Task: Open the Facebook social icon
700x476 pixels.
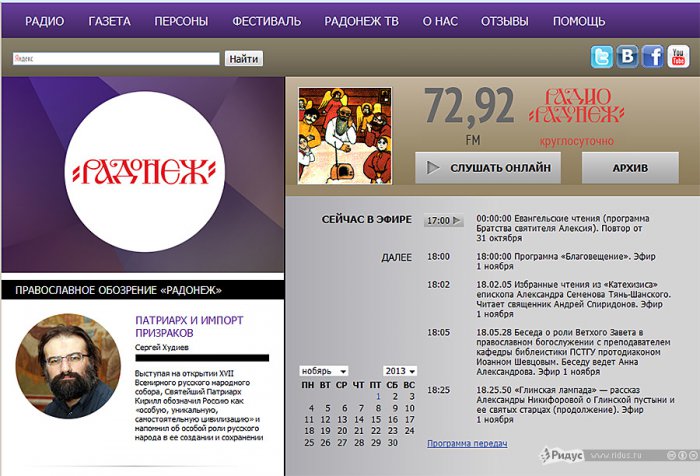Action: tap(653, 57)
